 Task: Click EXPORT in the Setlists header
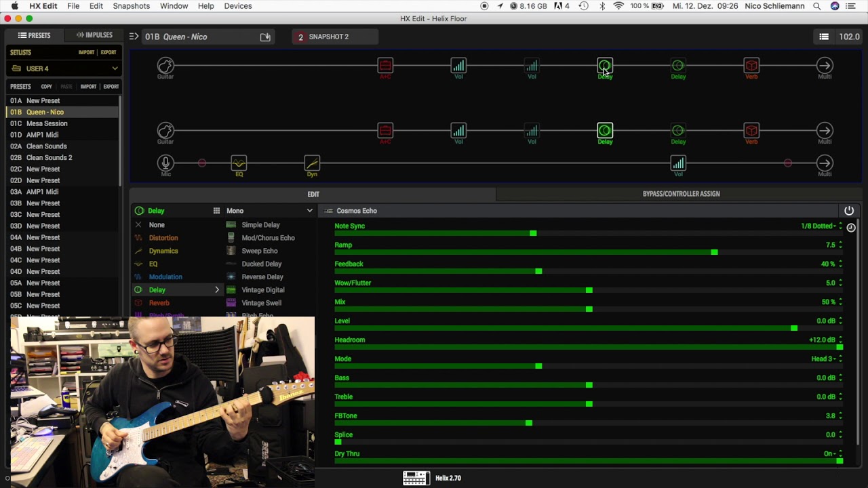tap(108, 53)
